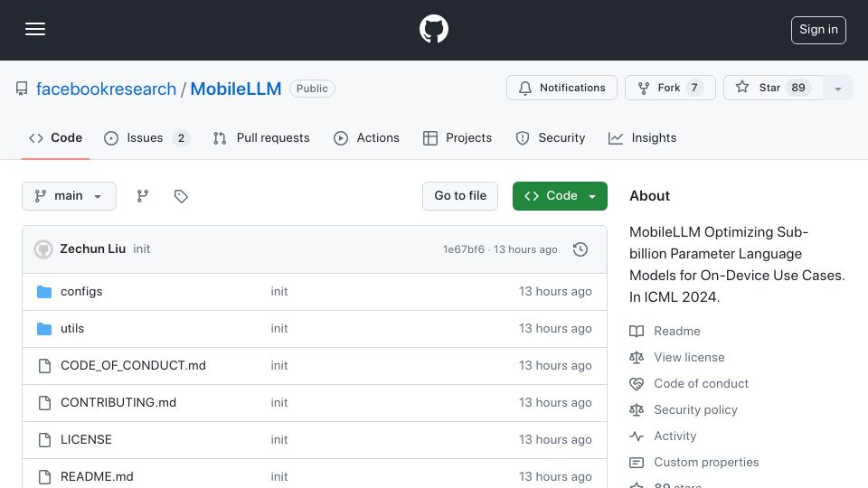Open the facebookresearch organization link
Screen dimensions: 868x488
107,89
